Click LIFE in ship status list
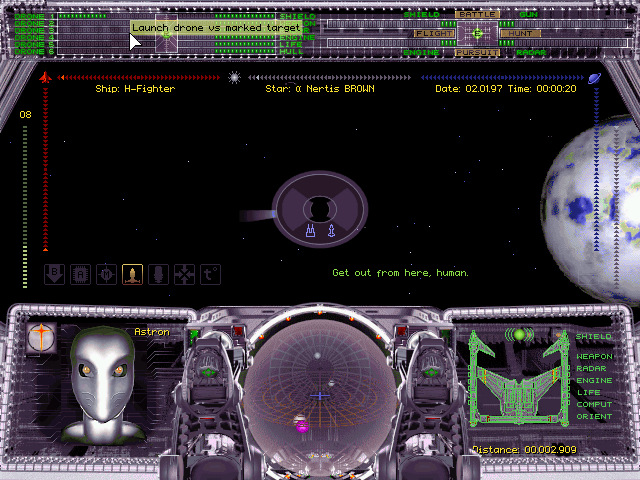The width and height of the screenshot is (640, 480). (x=588, y=392)
